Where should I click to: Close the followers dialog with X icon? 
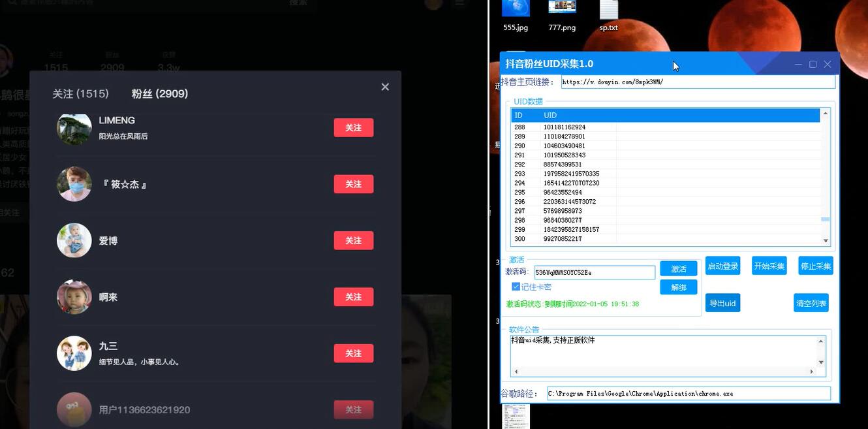click(x=385, y=87)
